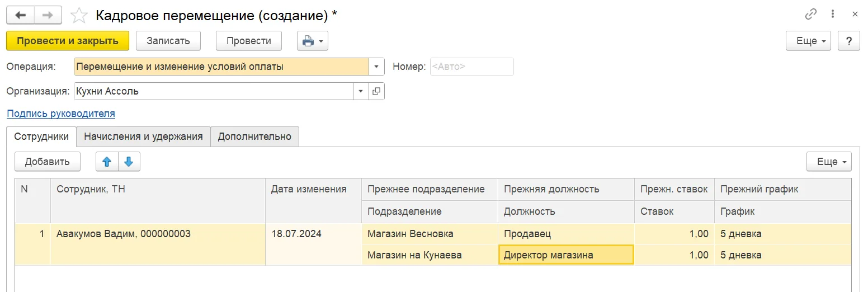The height and width of the screenshot is (292, 868).
Task: Click the Записать button
Action: coord(168,41)
